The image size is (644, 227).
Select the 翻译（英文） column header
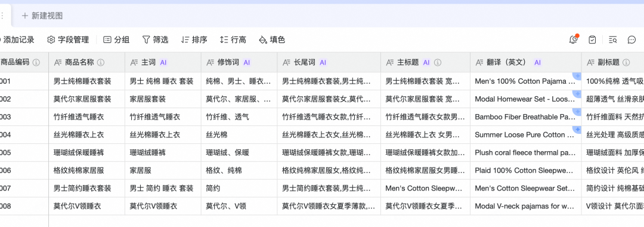[526, 63]
